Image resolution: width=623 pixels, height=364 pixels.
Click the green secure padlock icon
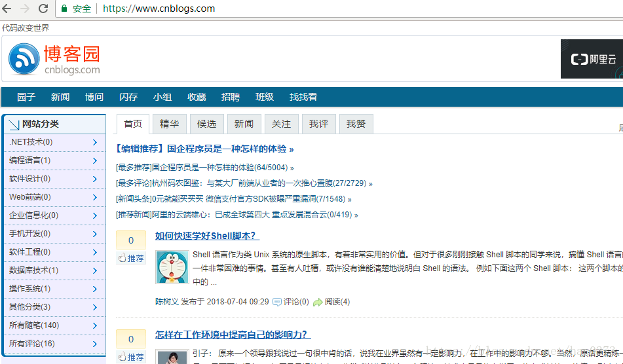[x=64, y=9]
